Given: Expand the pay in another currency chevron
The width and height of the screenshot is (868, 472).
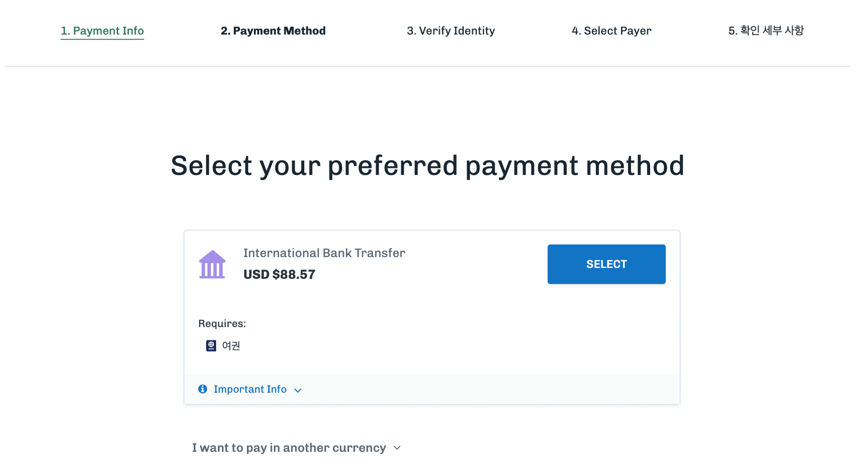Looking at the screenshot, I should pyautogui.click(x=397, y=448).
